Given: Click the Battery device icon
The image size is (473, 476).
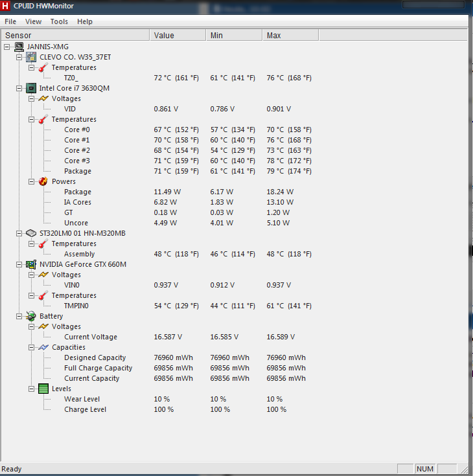Looking at the screenshot, I should (31, 316).
